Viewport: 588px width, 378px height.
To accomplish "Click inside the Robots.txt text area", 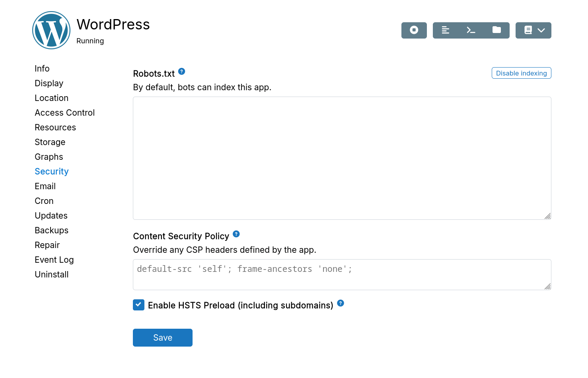I will point(342,158).
